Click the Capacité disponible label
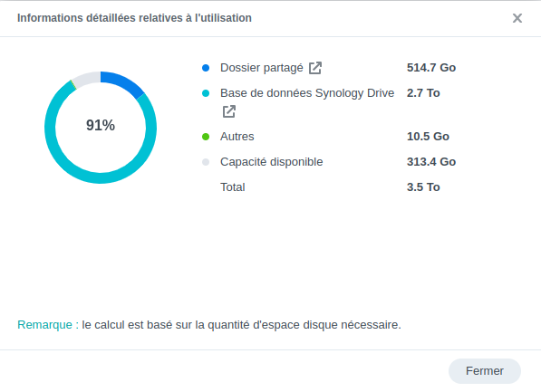The width and height of the screenshot is (541, 392). pyautogui.click(x=272, y=162)
